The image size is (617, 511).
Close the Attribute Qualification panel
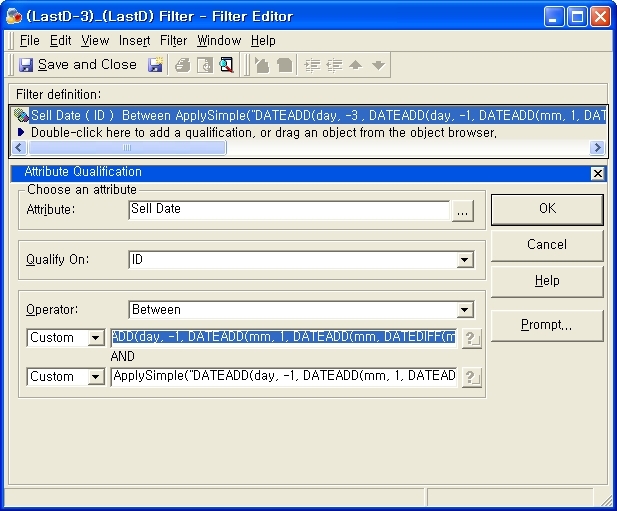point(597,173)
